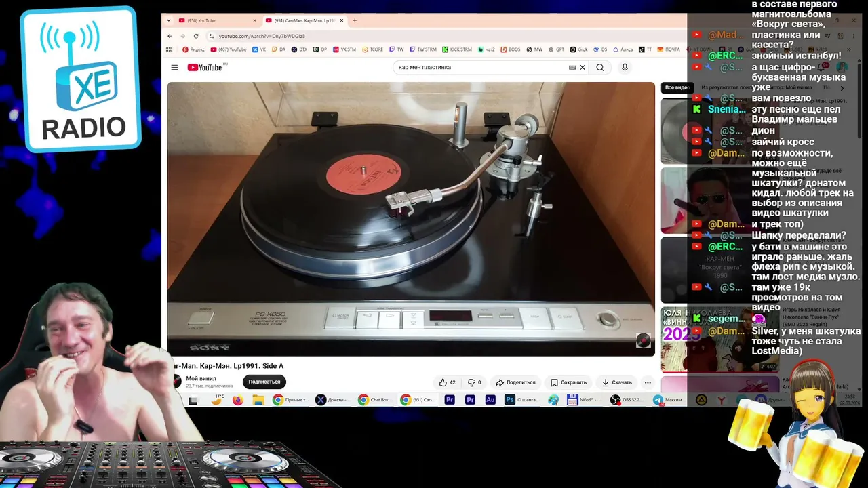This screenshot has width=868, height=488.
Task: Click the Поделиться share button
Action: [515, 382]
